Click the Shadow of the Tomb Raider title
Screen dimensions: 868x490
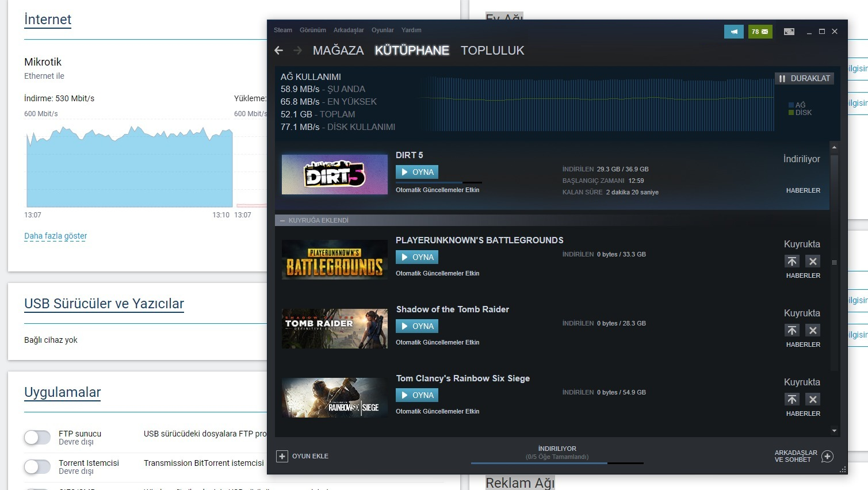(x=453, y=309)
